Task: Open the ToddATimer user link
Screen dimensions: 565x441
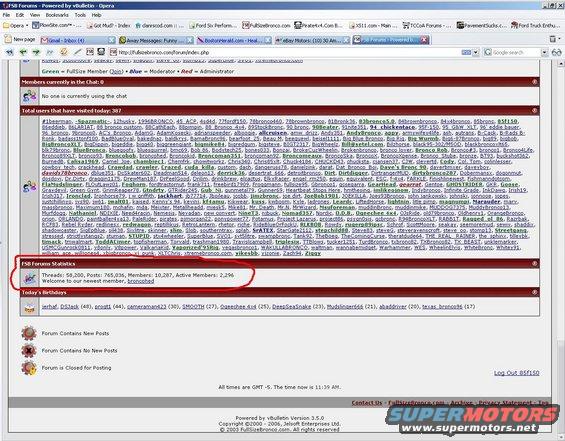Action: tap(112, 242)
